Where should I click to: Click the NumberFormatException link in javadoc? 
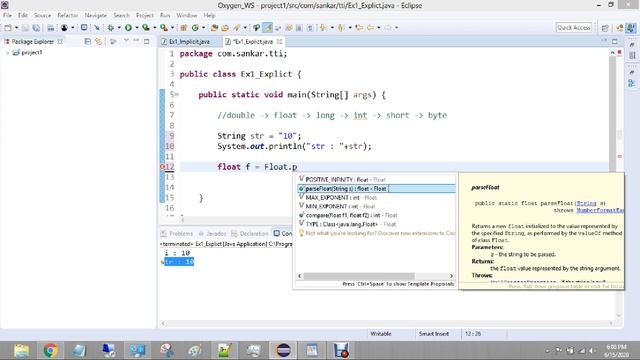pos(600,210)
